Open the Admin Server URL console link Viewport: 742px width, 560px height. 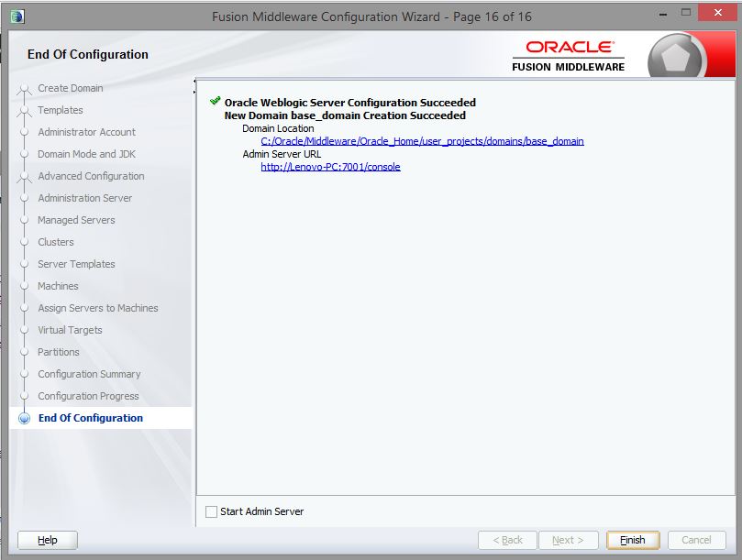(x=330, y=167)
